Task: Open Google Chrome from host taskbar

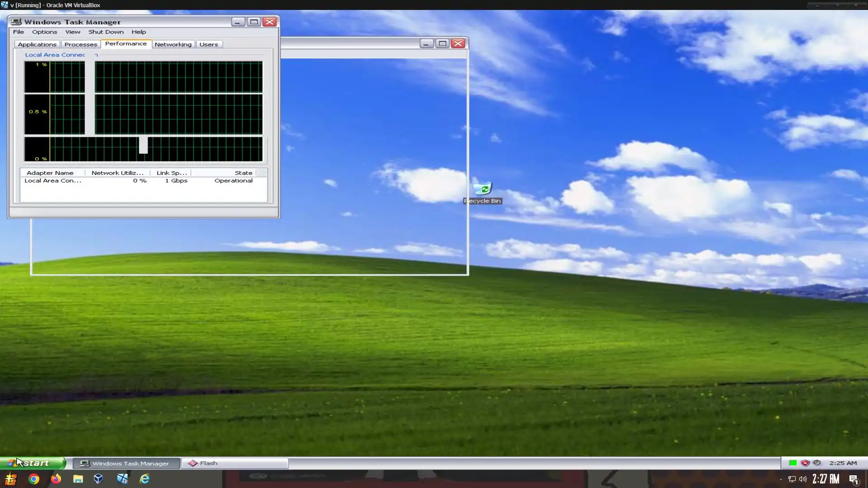Action: pyautogui.click(x=34, y=479)
